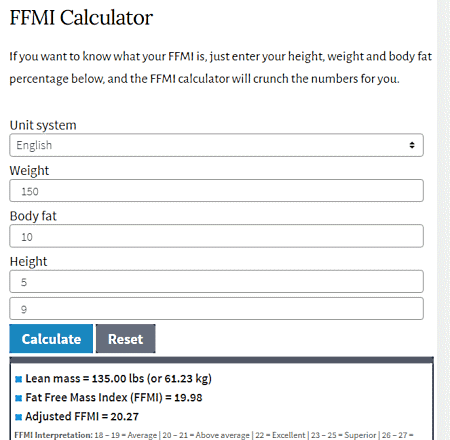The height and width of the screenshot is (440, 450).
Task: Click the bullet icon before Adjusted FFMI
Action: tap(19, 417)
